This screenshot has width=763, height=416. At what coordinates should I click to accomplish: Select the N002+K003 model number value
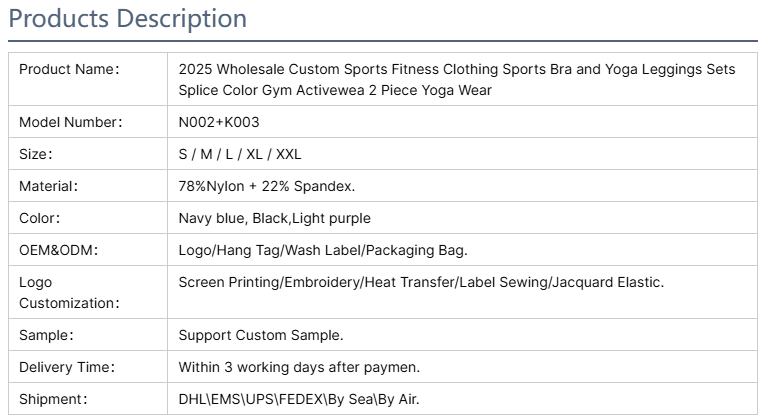coord(219,122)
